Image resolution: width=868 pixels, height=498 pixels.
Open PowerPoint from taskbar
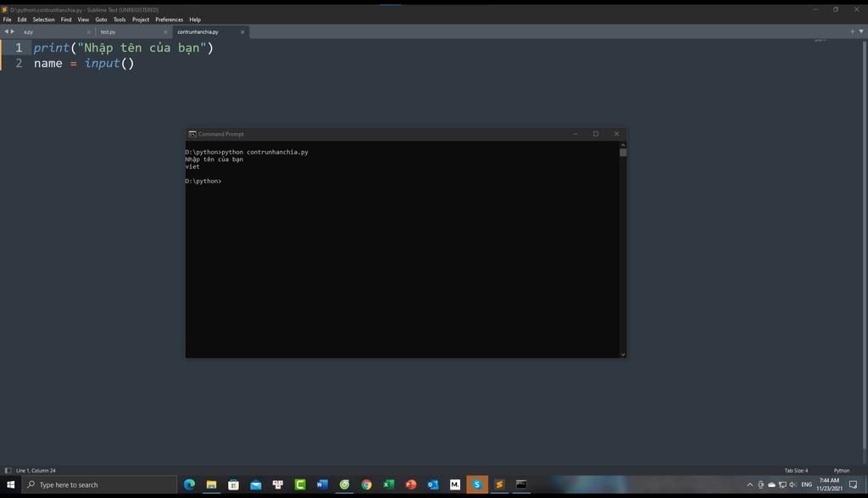coord(411,484)
